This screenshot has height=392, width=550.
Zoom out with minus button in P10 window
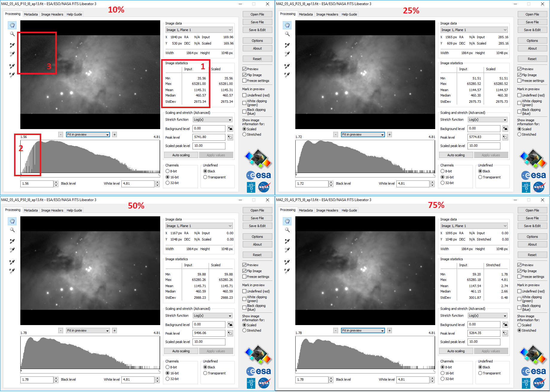61,135
